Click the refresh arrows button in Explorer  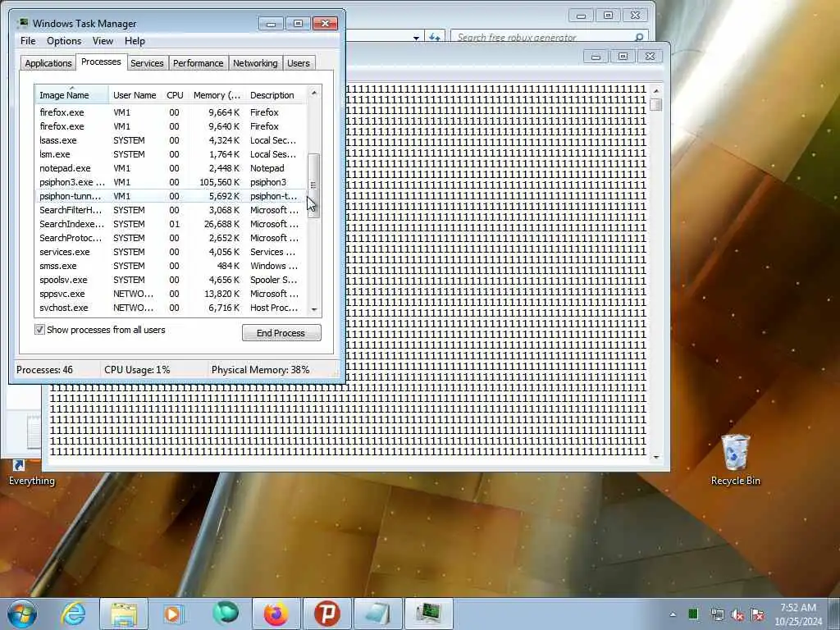(434, 38)
